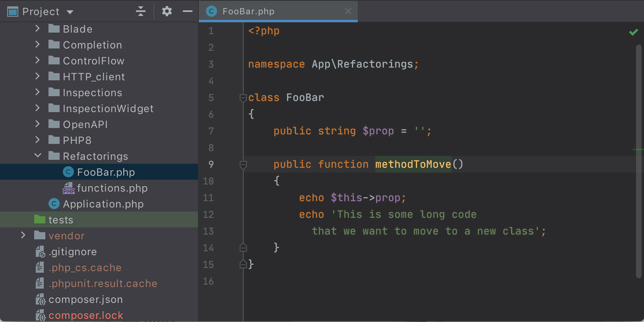
Task: Click the composer.json file icon
Action: tap(41, 299)
